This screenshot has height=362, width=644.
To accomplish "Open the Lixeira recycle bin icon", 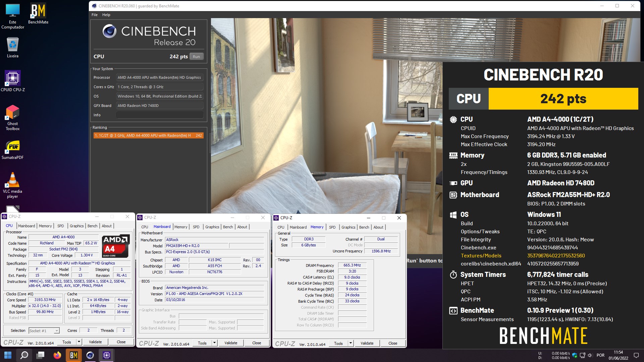I will pos(13,47).
